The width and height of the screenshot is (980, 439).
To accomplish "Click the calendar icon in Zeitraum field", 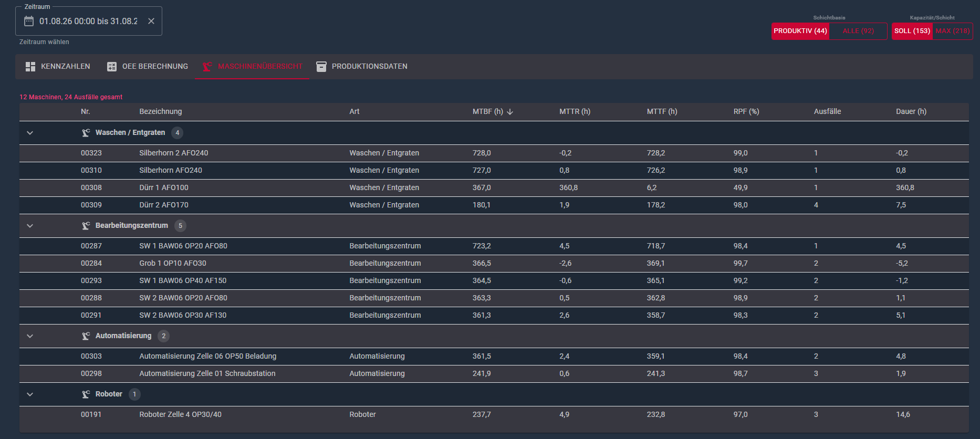I will tap(29, 21).
